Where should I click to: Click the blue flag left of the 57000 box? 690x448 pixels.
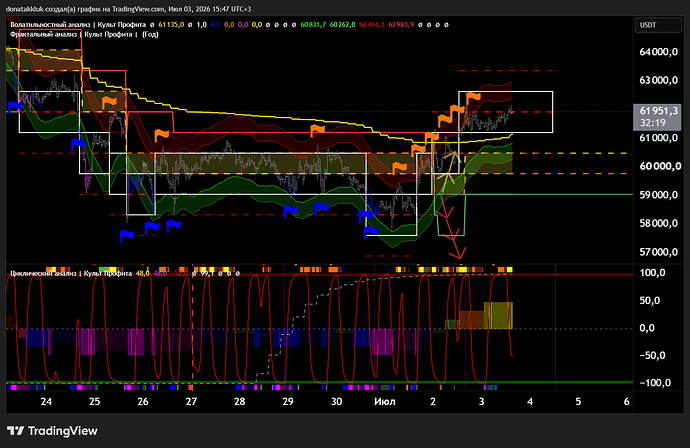[x=371, y=232]
